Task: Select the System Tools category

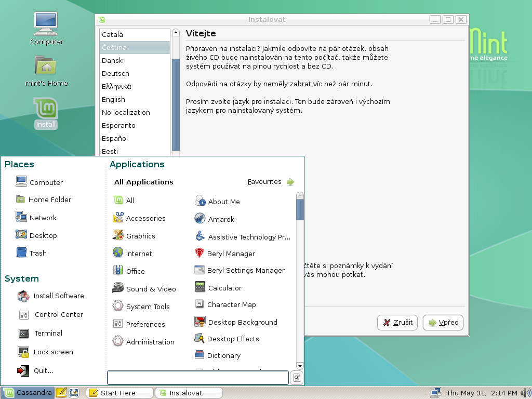Action: tap(141, 307)
